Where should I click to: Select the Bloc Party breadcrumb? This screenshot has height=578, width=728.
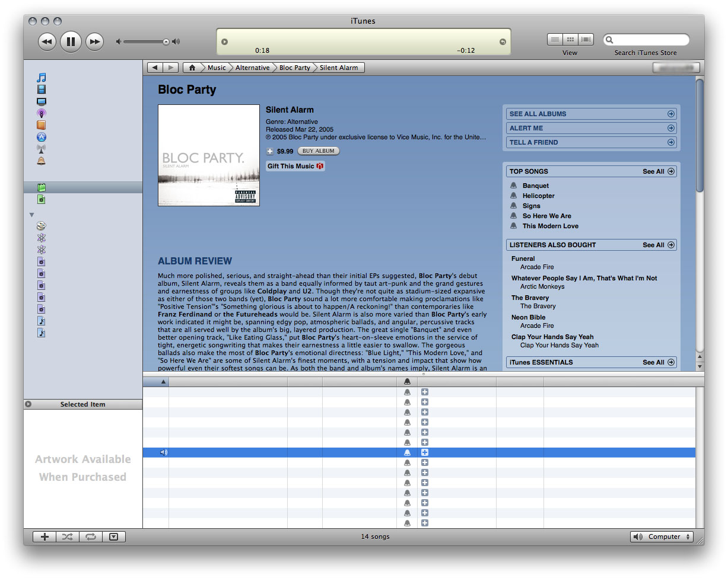(x=295, y=68)
